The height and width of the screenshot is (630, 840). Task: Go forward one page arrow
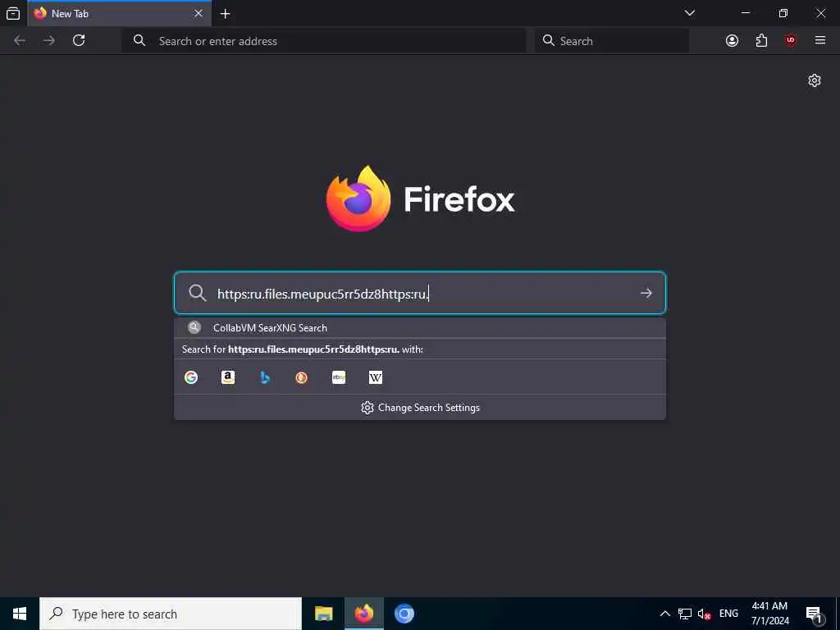click(49, 41)
